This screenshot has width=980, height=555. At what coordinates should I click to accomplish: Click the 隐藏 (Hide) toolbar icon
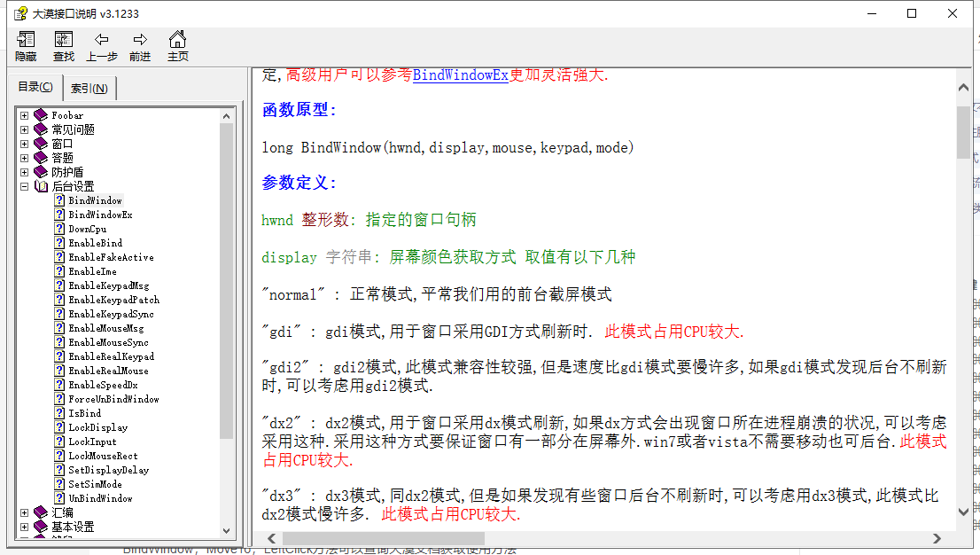coord(26,39)
